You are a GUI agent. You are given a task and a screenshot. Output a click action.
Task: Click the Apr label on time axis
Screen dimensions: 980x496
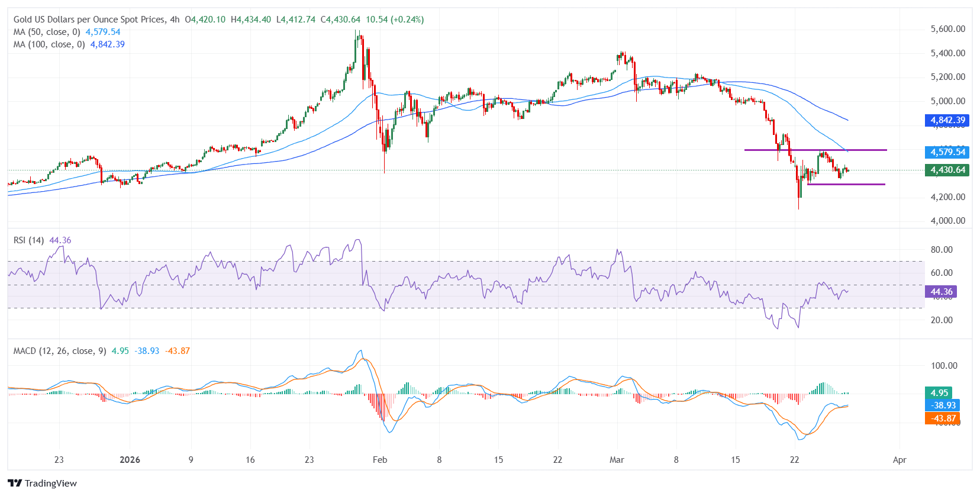(x=900, y=460)
